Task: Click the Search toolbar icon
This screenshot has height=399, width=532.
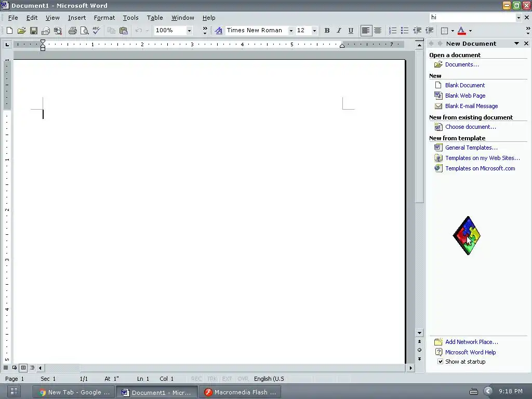Action: point(58,31)
